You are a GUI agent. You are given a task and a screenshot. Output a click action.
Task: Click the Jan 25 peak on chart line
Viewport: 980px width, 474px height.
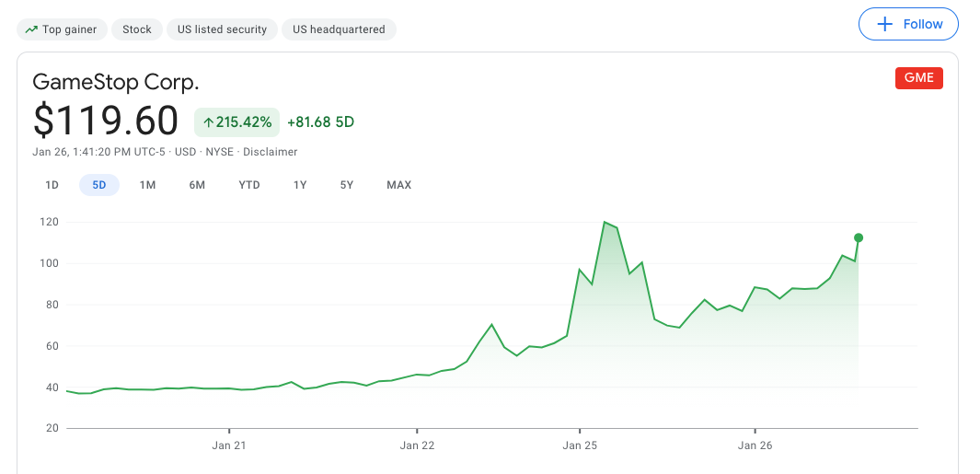point(605,222)
